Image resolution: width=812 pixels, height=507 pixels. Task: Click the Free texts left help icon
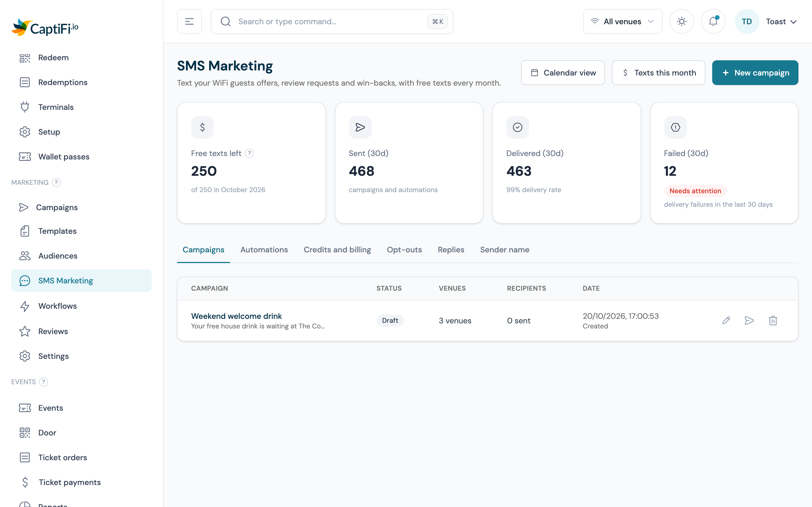click(249, 153)
